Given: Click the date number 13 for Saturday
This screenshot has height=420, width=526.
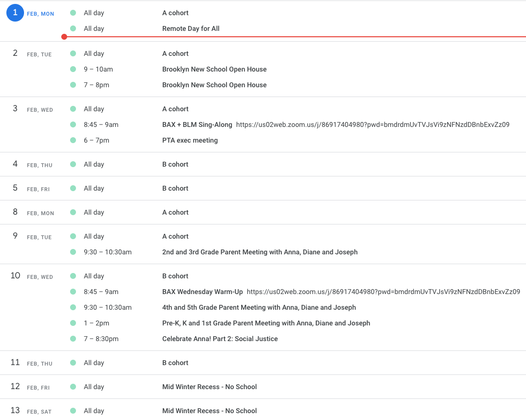Looking at the screenshot, I should pyautogui.click(x=15, y=410).
